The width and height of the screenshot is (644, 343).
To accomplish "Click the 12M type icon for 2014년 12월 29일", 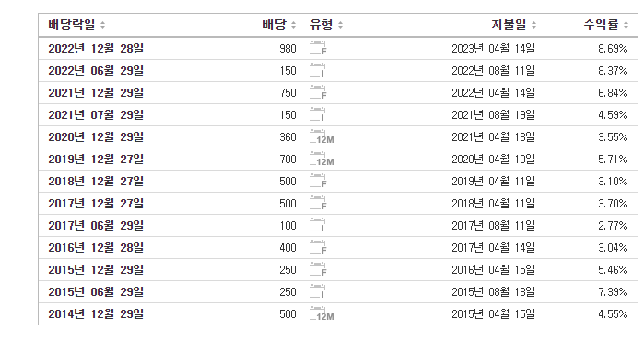I will [x=322, y=314].
